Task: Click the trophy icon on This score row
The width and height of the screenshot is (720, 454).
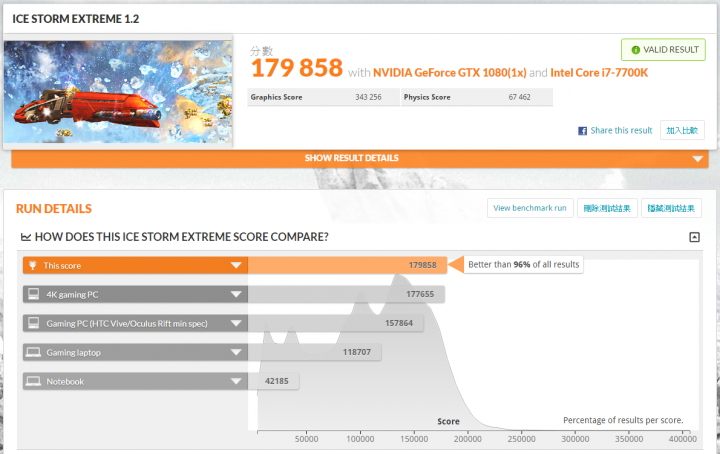Action: pyautogui.click(x=33, y=265)
